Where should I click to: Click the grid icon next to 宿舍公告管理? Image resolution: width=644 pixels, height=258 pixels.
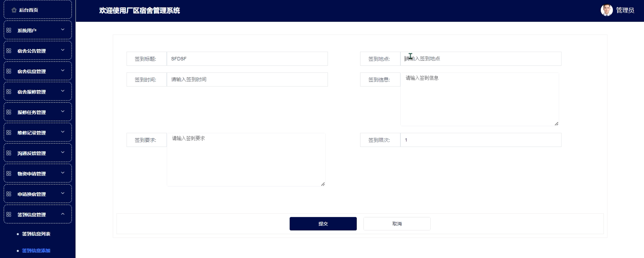point(9,51)
